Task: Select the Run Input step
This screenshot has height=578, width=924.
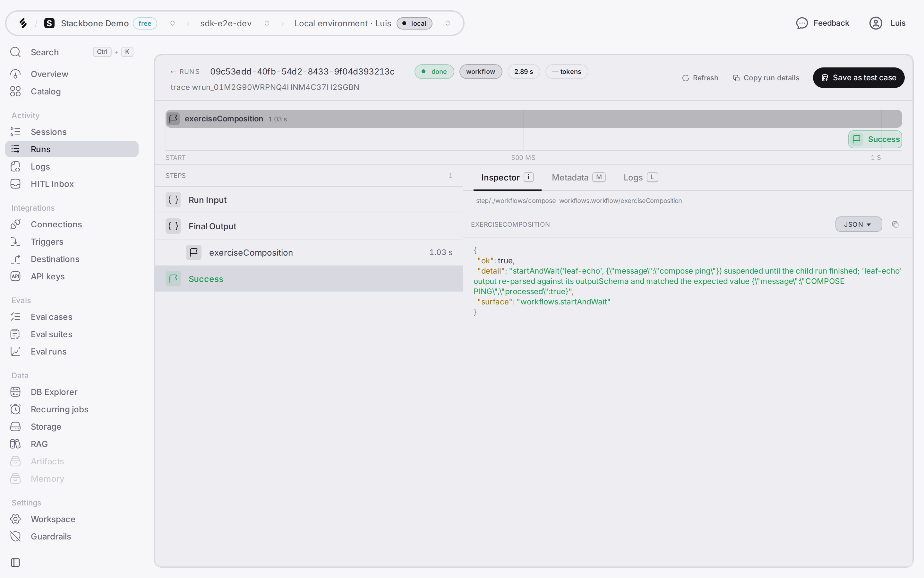Action: tap(309, 200)
